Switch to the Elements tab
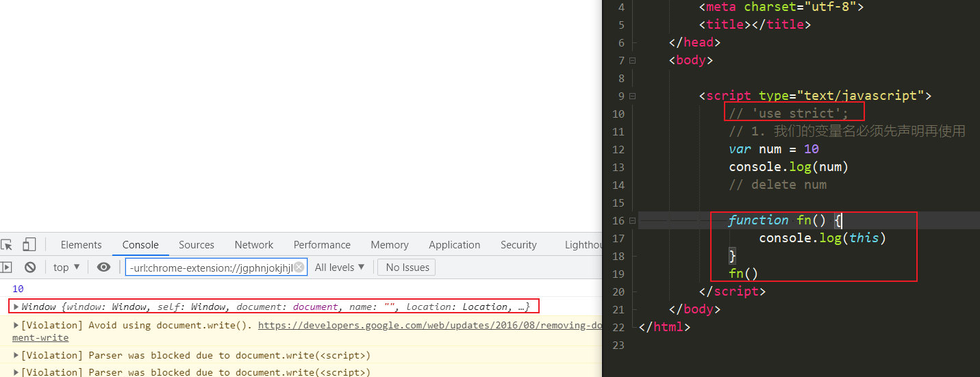 81,244
